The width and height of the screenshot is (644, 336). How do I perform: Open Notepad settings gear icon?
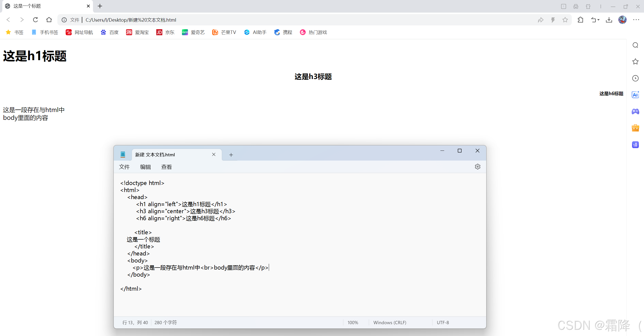[x=477, y=167]
